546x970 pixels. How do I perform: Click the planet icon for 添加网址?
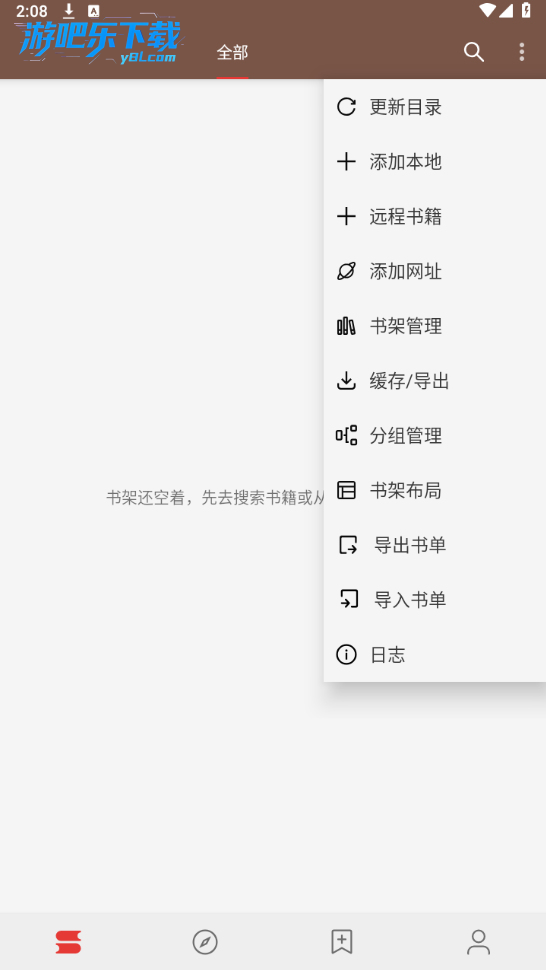click(346, 271)
